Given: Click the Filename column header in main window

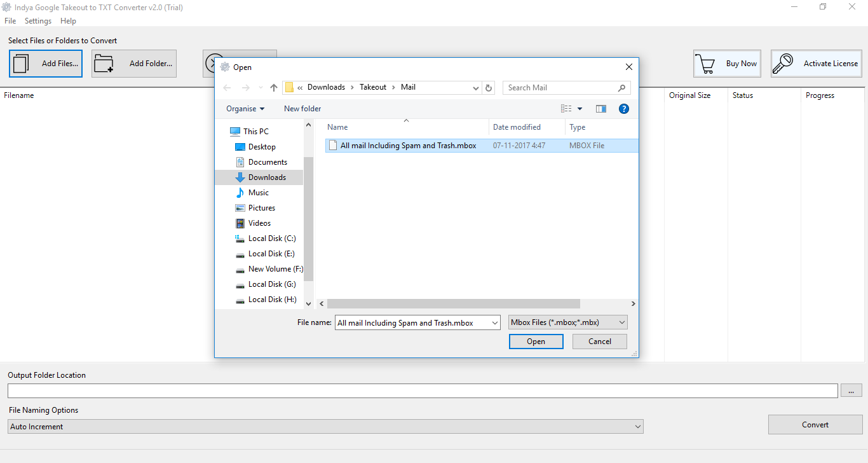Looking at the screenshot, I should pos(19,95).
